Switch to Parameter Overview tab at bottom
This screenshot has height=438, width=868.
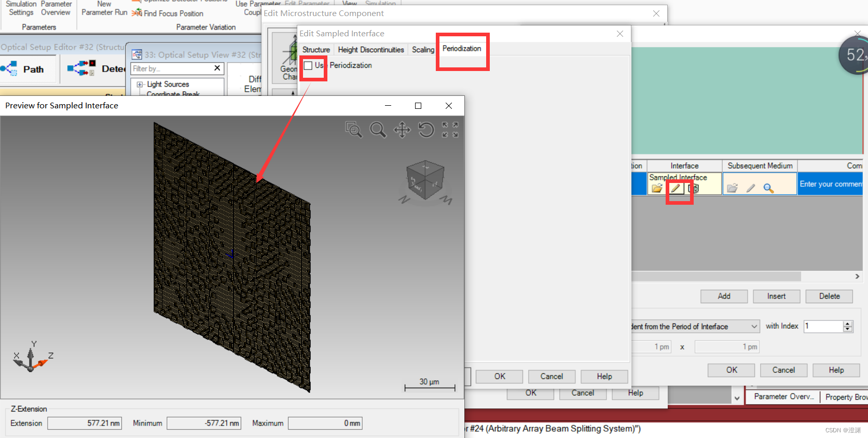784,397
